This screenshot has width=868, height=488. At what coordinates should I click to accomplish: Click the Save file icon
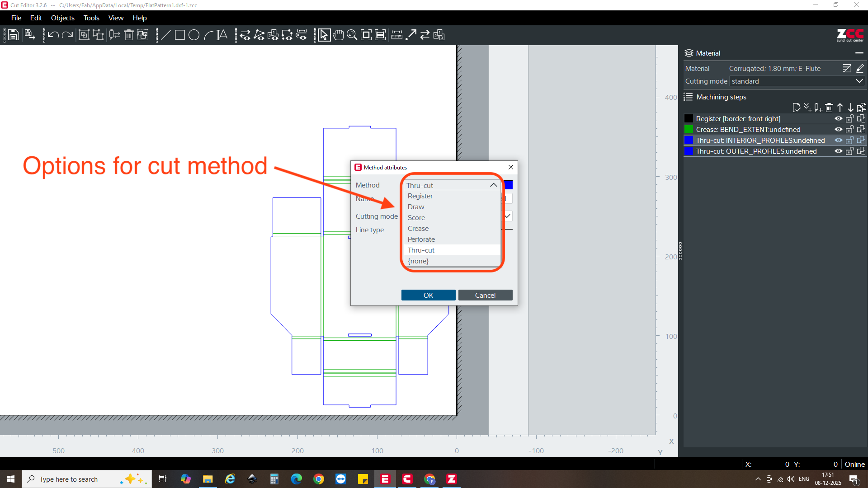(x=14, y=35)
